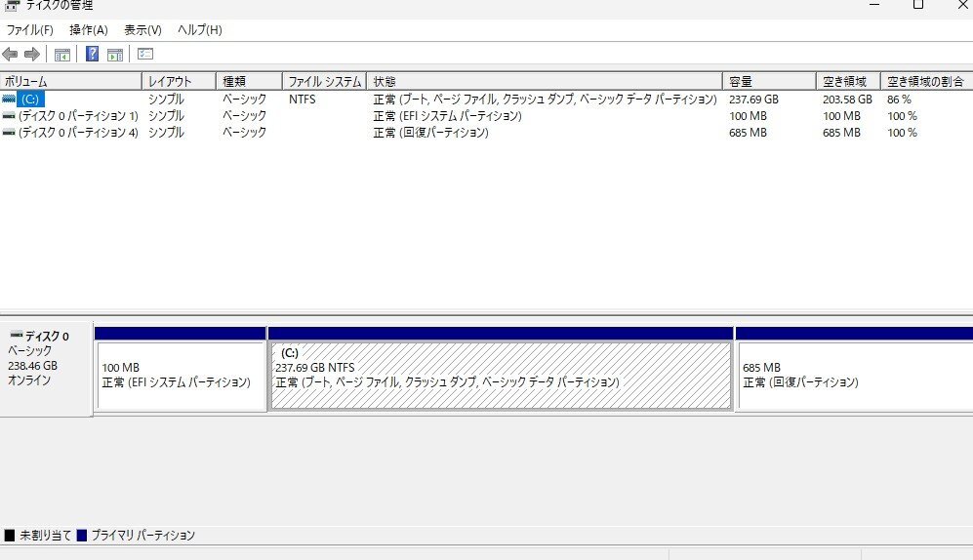This screenshot has width=973, height=560.
Task: Select the ディスク 0 パーティション 1 volume icon
Action: 9,116
